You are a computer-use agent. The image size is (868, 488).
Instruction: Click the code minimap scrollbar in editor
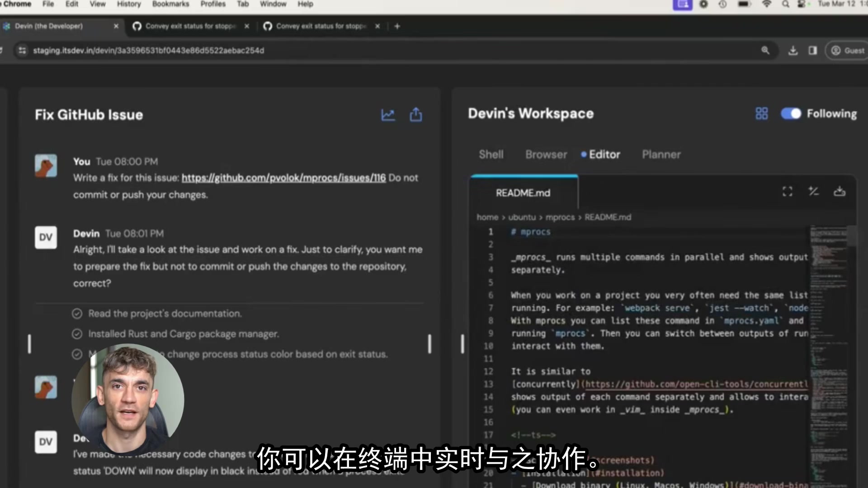pos(852,236)
